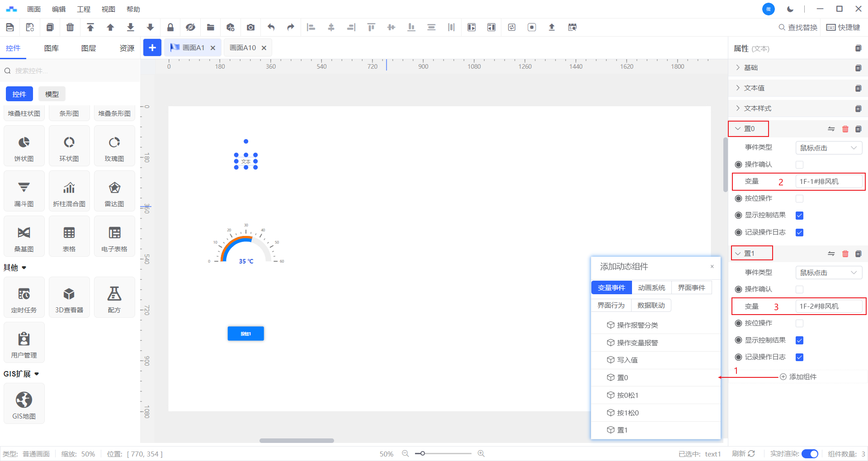Toggle the 实时渲染 switch
The width and height of the screenshot is (868, 461).
coord(810,454)
